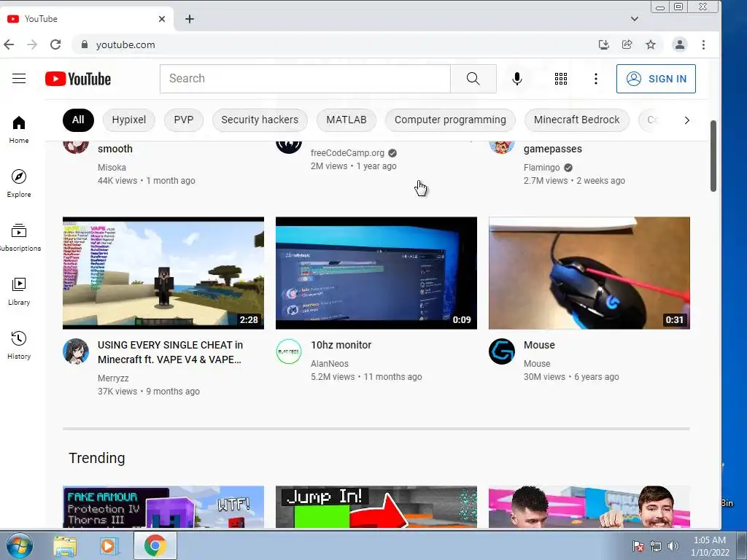The height and width of the screenshot is (560, 747).
Task: Click the YouTube browser tab
Action: 87,19
